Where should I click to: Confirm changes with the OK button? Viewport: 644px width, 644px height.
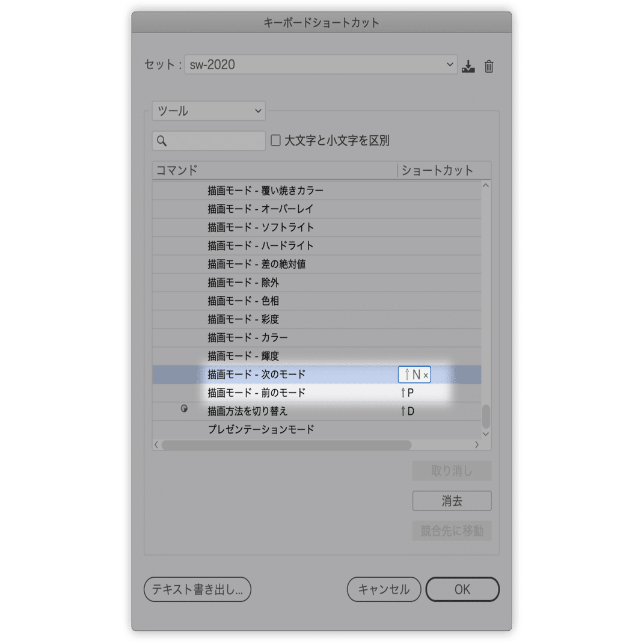coord(462,589)
